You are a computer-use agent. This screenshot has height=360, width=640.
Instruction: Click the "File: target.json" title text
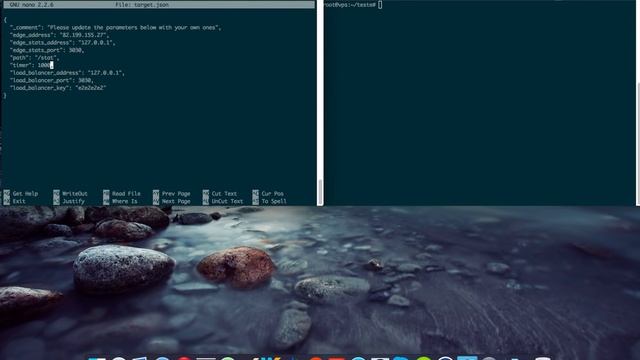(x=142, y=4)
